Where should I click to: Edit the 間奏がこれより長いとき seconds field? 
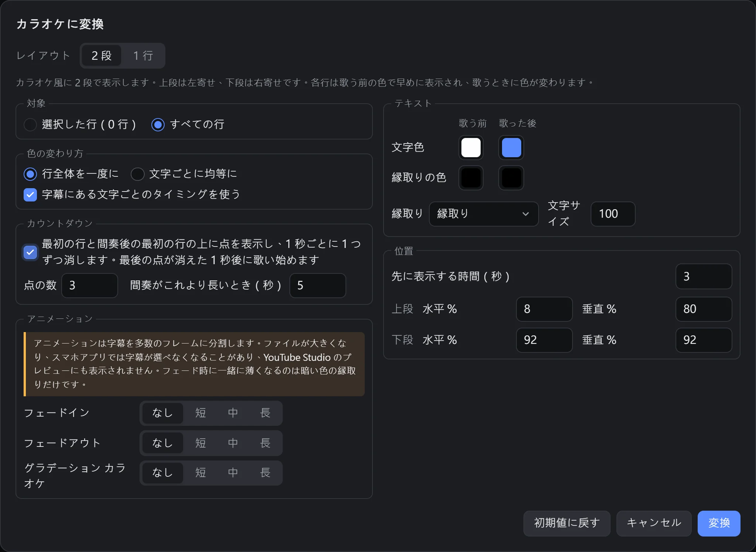pos(318,285)
